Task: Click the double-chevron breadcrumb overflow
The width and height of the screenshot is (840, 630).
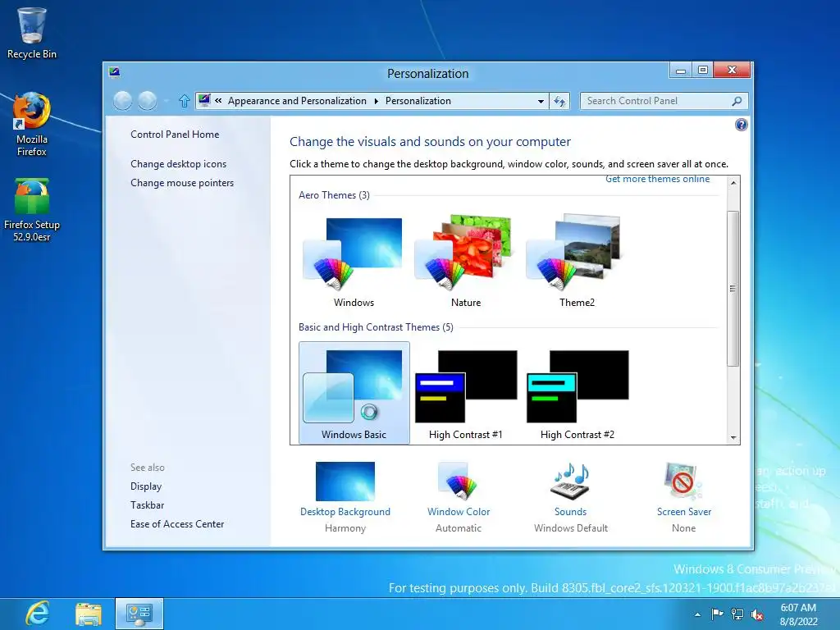Action: point(218,100)
